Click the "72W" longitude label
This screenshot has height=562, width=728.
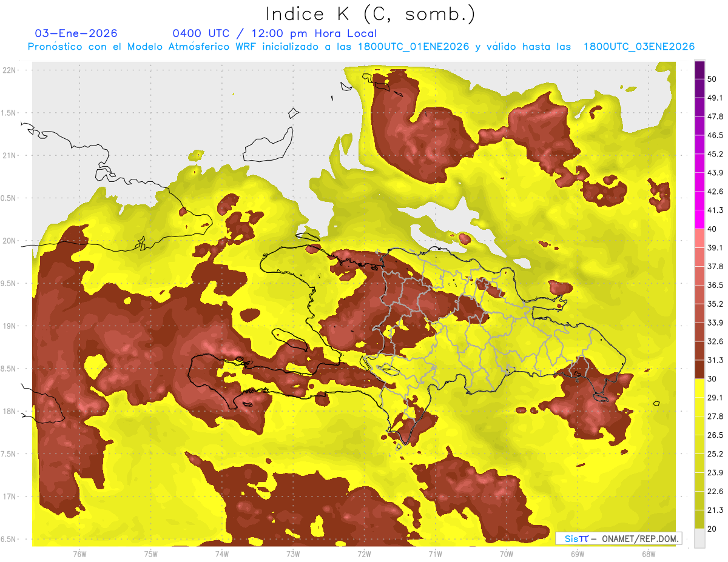pyautogui.click(x=364, y=554)
